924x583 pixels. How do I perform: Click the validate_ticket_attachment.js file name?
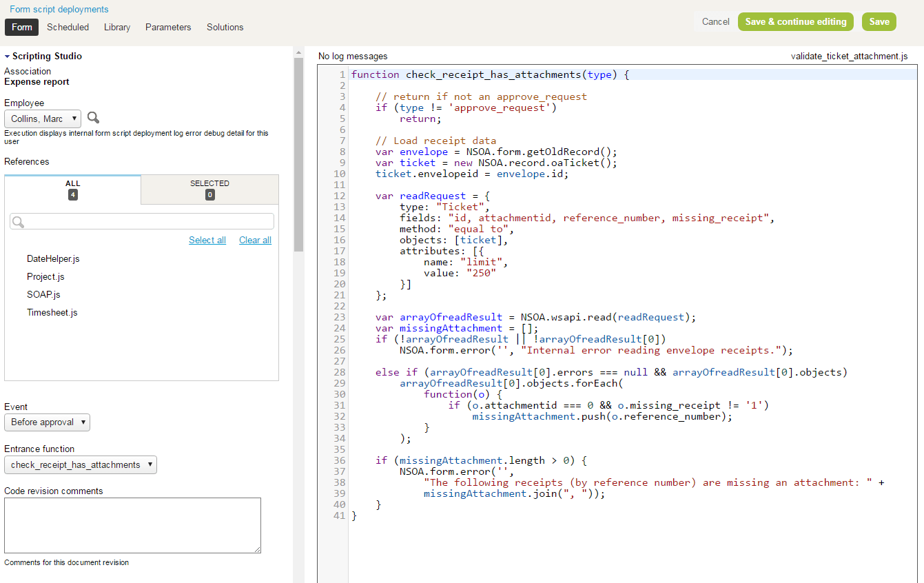(x=849, y=56)
